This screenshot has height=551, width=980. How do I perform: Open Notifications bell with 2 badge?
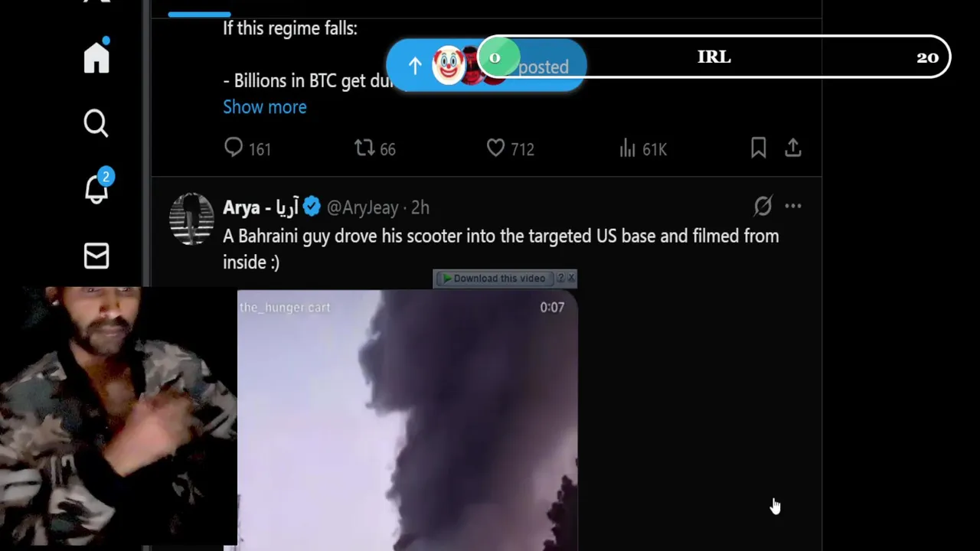(x=97, y=187)
